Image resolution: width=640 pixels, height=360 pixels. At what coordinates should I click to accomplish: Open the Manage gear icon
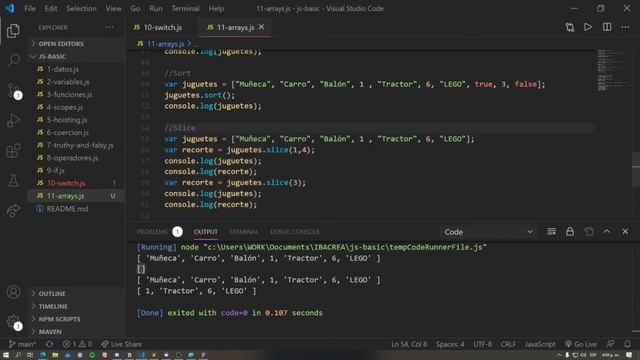pos(13,322)
